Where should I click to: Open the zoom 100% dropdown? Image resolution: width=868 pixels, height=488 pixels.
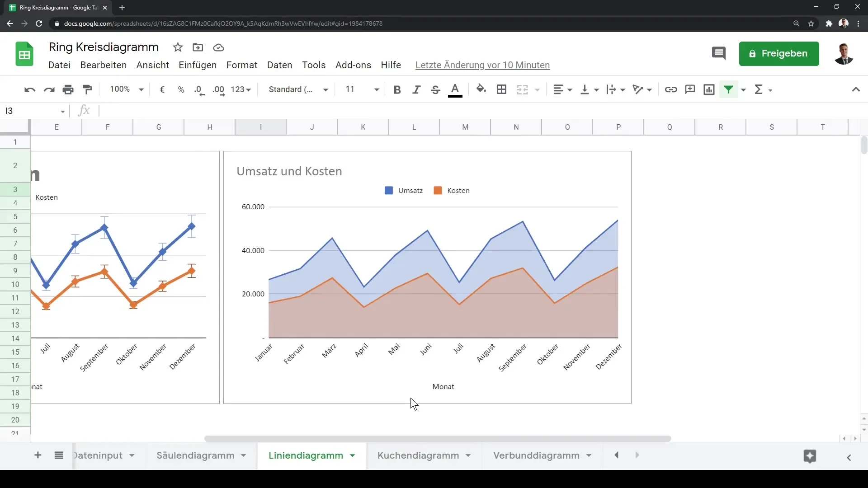[127, 89]
